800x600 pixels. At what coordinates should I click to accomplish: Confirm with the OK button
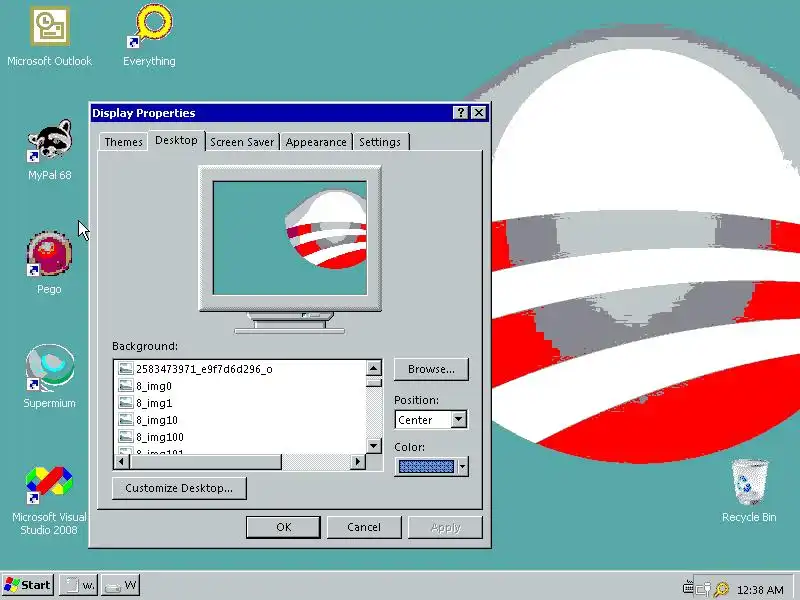[x=284, y=527]
